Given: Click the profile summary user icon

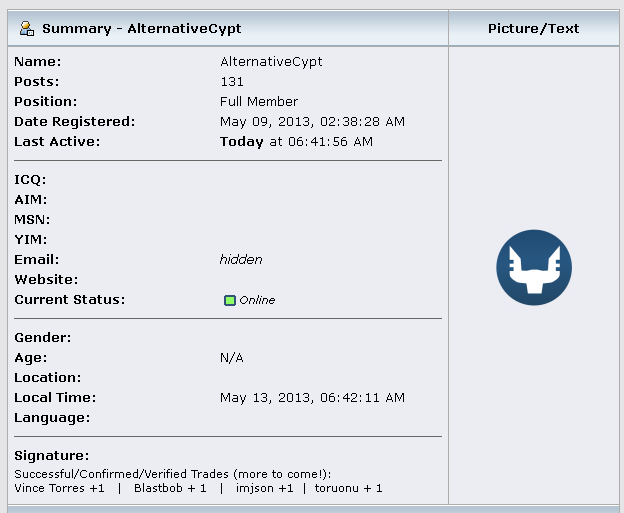Looking at the screenshot, I should (x=27, y=29).
